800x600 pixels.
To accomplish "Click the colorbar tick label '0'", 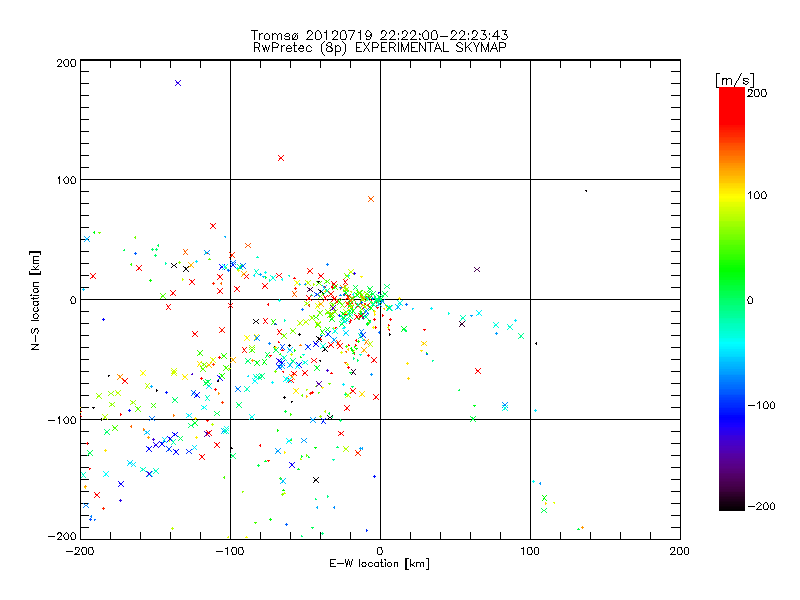I will point(750,300).
